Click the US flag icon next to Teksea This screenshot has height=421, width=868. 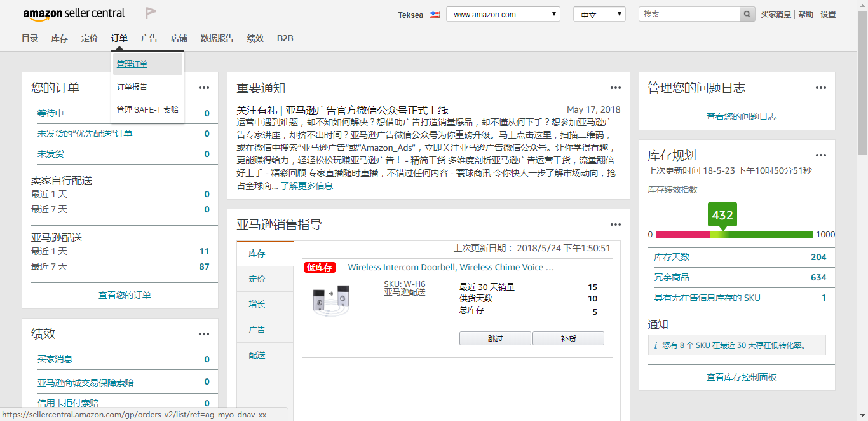pos(435,14)
